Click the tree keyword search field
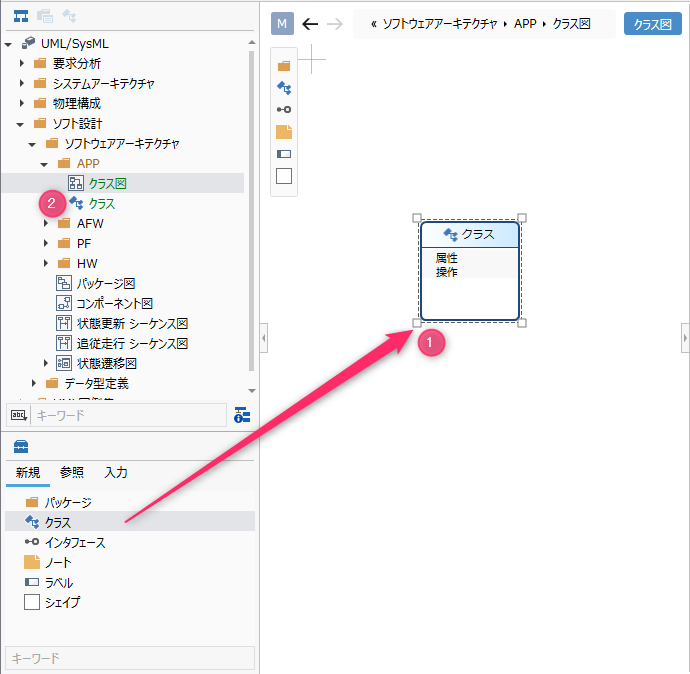The height and width of the screenshot is (674, 690). click(128, 415)
